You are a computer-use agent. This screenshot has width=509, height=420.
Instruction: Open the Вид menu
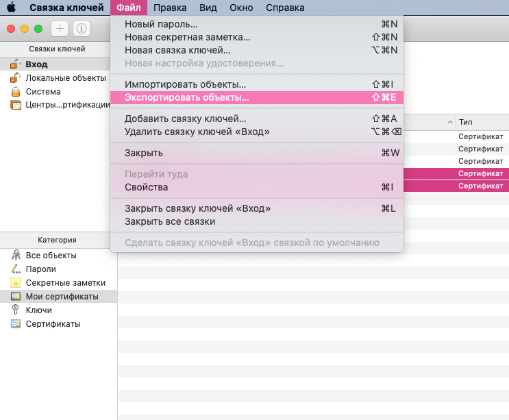coord(208,8)
